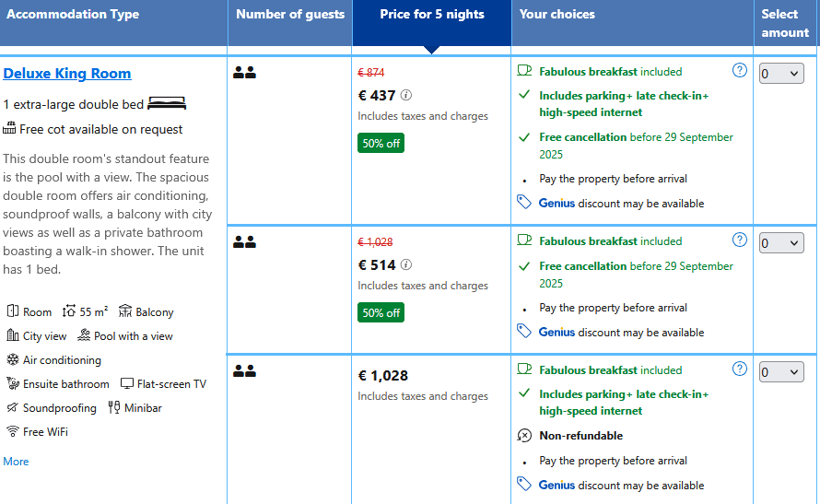Click the Pool with a view icon
The image size is (820, 504).
pyautogui.click(x=84, y=336)
